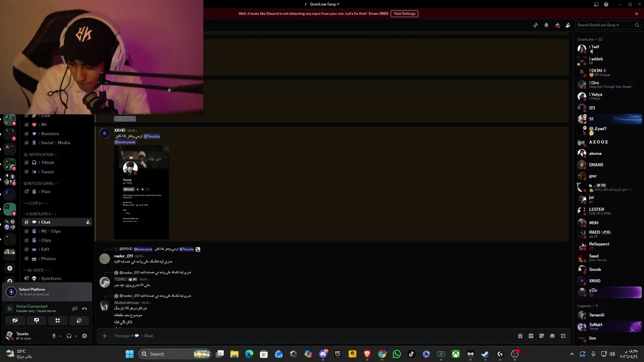Open the soundboard button
Viewport: 644px width, 362px height.
pos(79,320)
